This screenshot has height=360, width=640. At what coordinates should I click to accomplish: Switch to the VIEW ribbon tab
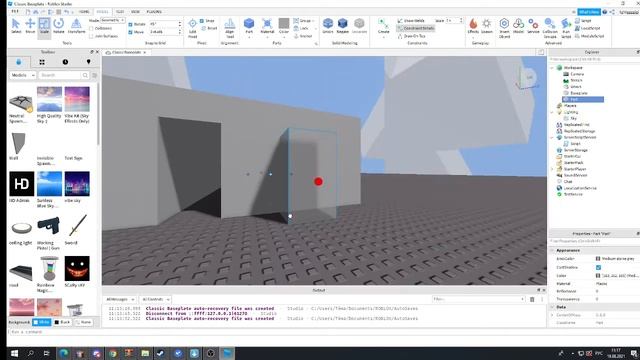click(x=135, y=12)
